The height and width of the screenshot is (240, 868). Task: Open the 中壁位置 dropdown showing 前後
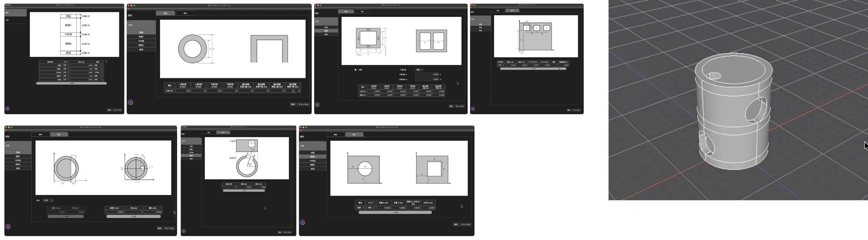pyautogui.click(x=420, y=70)
